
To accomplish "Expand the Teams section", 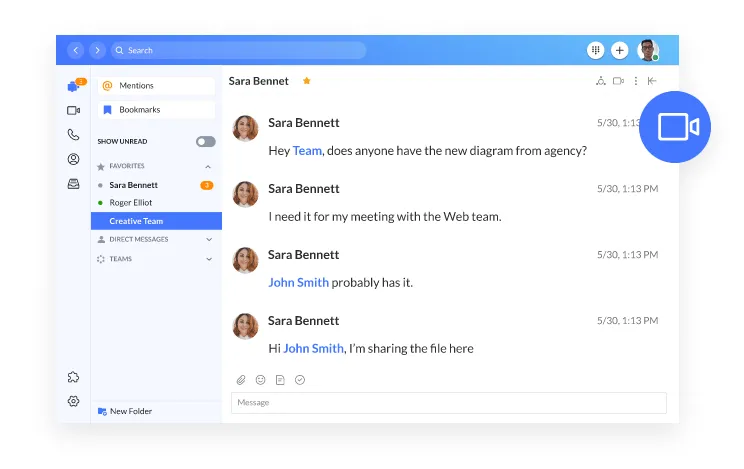I will (208, 259).
